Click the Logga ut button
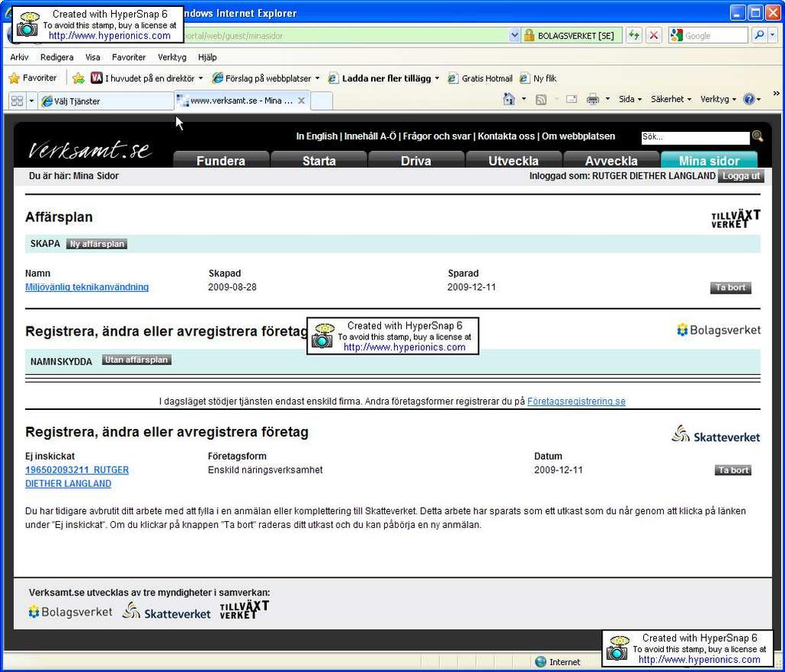The width and height of the screenshot is (785, 672). click(x=741, y=175)
